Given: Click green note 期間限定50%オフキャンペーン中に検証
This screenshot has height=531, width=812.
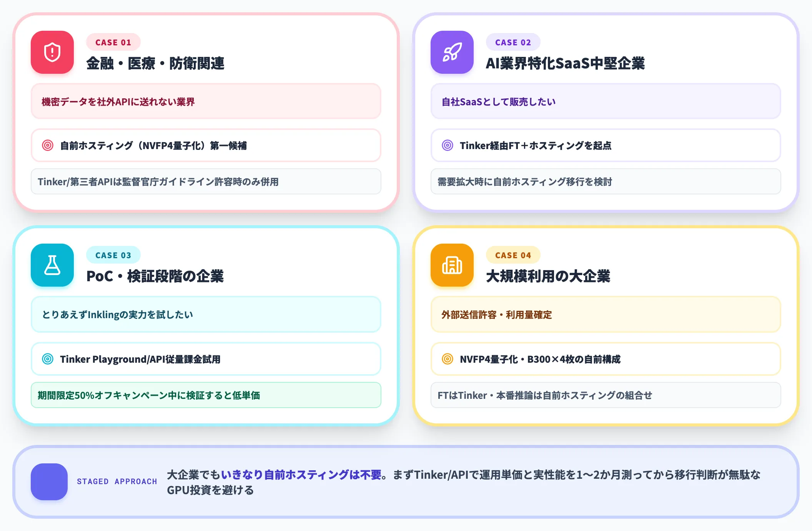Looking at the screenshot, I should point(206,395).
